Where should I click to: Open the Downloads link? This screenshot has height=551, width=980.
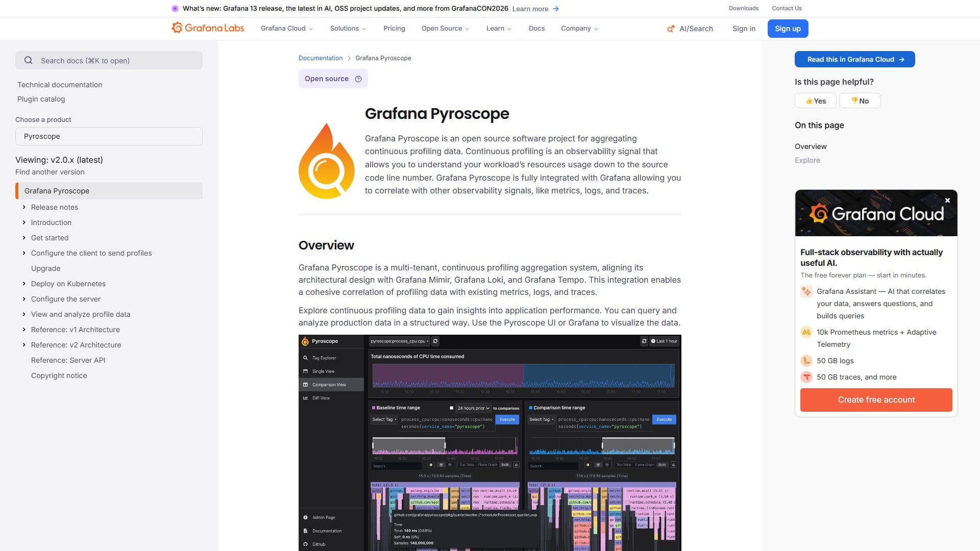point(743,8)
